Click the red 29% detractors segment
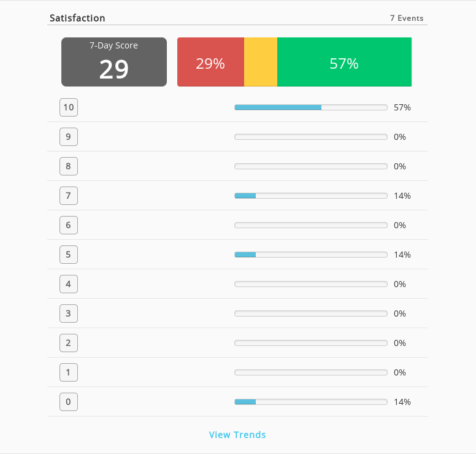 coord(210,62)
